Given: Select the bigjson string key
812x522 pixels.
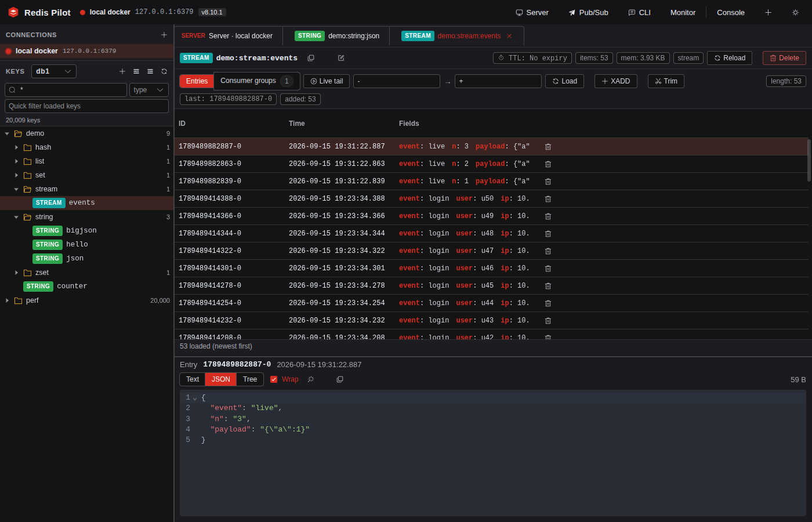Looking at the screenshot, I should [x=87, y=231].
